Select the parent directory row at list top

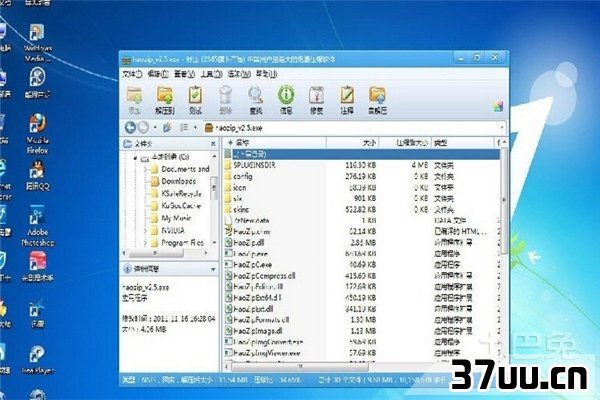pos(362,154)
